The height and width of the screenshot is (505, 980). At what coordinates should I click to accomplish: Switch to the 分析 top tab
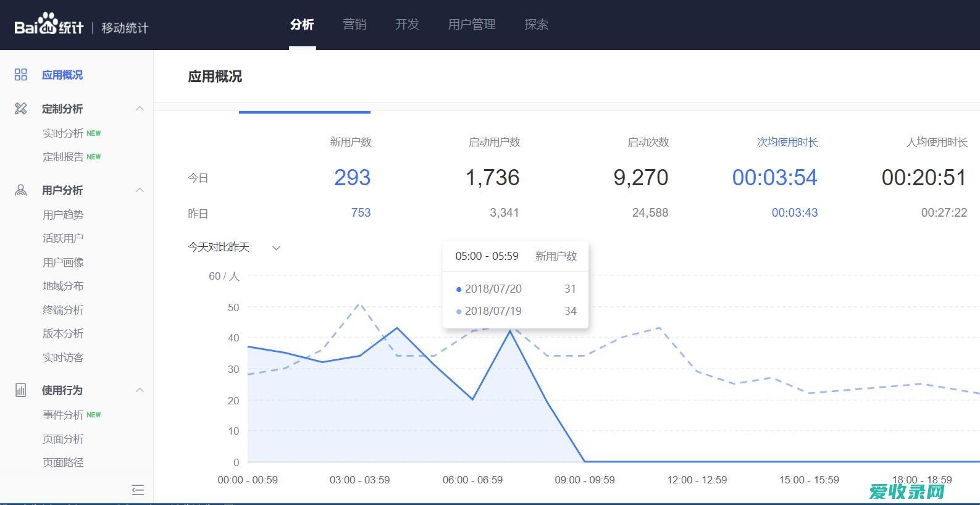tap(302, 25)
